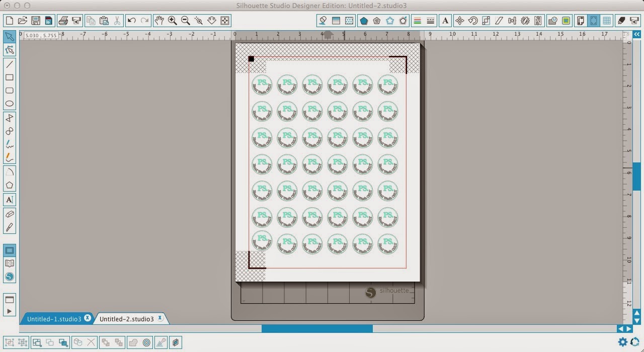Click the Copy icon in top toolbar
644x352 pixels.
tap(91, 21)
